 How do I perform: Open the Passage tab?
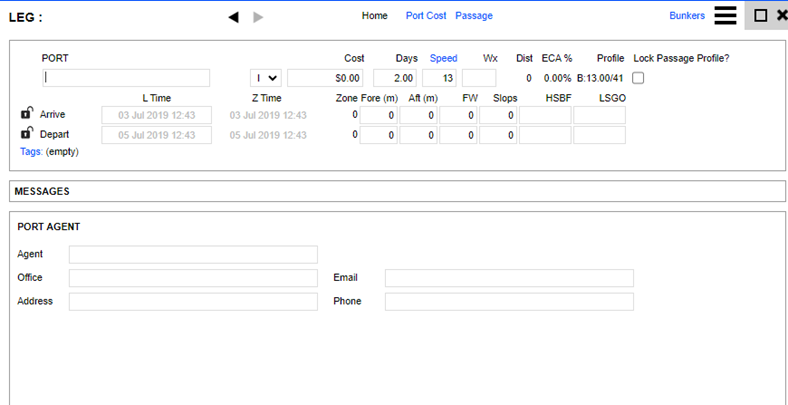(x=474, y=16)
